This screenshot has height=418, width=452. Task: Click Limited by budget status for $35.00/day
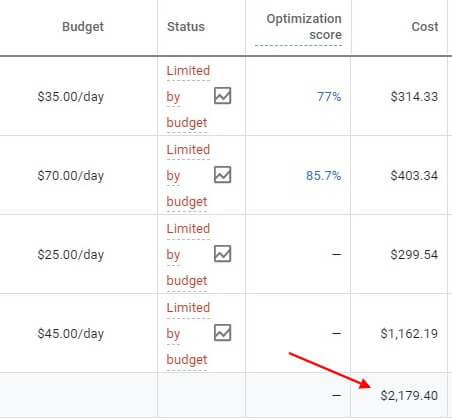[188, 97]
